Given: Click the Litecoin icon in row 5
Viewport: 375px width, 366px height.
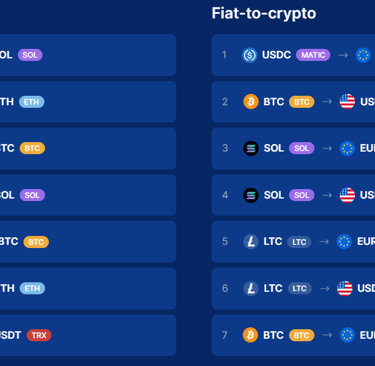Looking at the screenshot, I should tap(251, 241).
